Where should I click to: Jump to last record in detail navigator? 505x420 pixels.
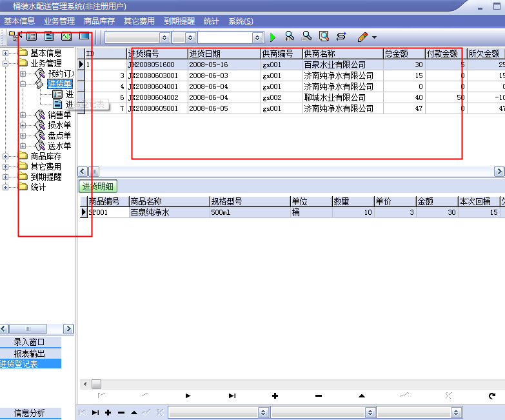pos(232,396)
